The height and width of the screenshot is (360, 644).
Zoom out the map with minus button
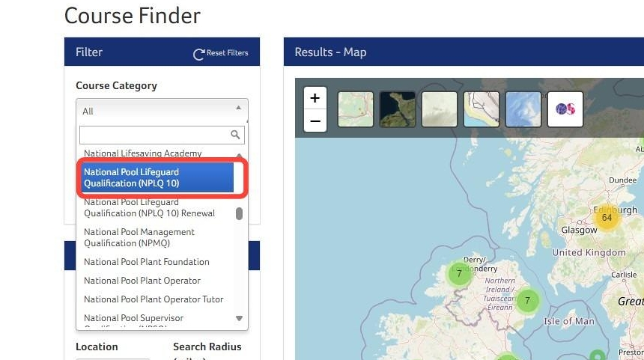315,121
